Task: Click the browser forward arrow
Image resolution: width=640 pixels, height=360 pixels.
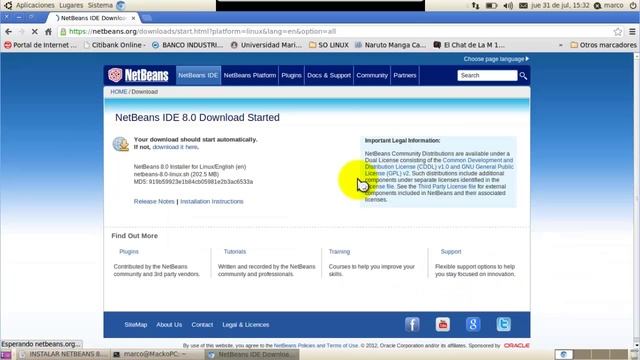Action: [x=22, y=31]
